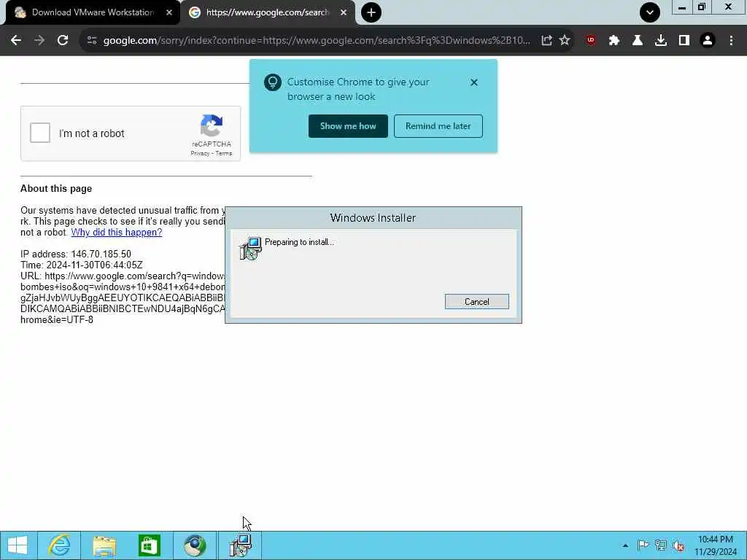The height and width of the screenshot is (560, 747).
Task: Share this page icon
Action: (x=547, y=41)
